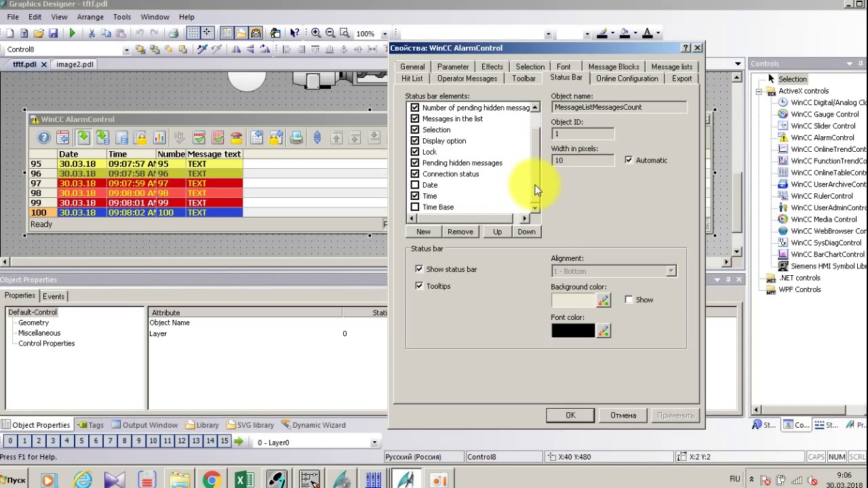Open the Hit list bar chart icon
Image resolution: width=868 pixels, height=488 pixels.
tap(159, 138)
